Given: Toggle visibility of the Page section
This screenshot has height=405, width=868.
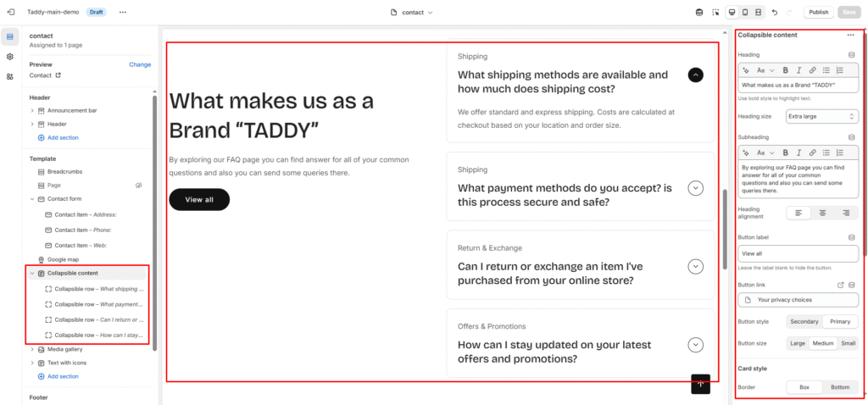Looking at the screenshot, I should point(139,185).
